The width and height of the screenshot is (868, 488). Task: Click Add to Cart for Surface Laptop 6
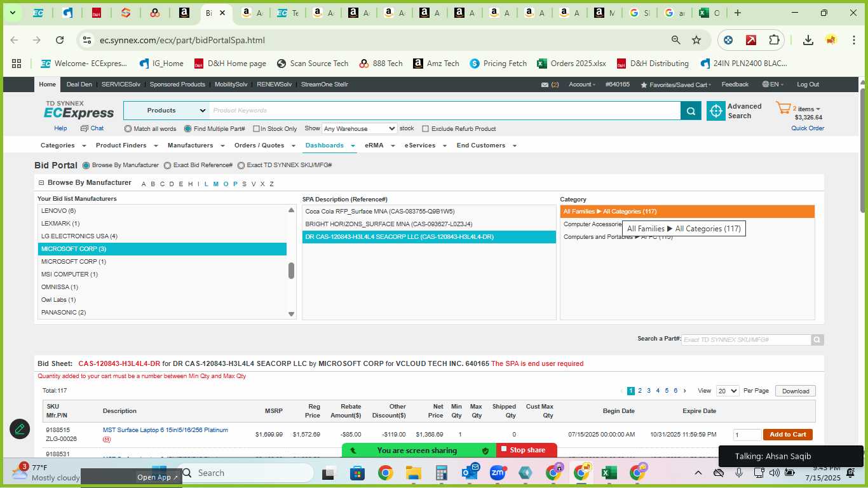(x=787, y=435)
